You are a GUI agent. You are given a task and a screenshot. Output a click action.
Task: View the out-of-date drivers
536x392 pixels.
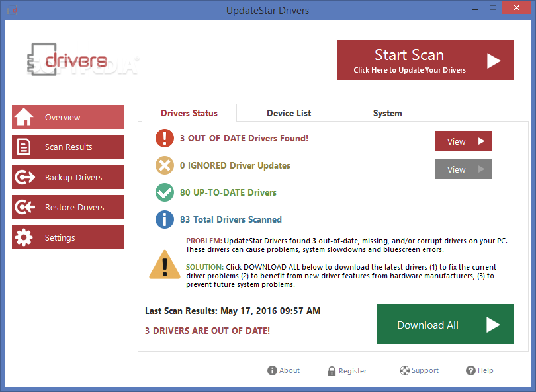463,141
